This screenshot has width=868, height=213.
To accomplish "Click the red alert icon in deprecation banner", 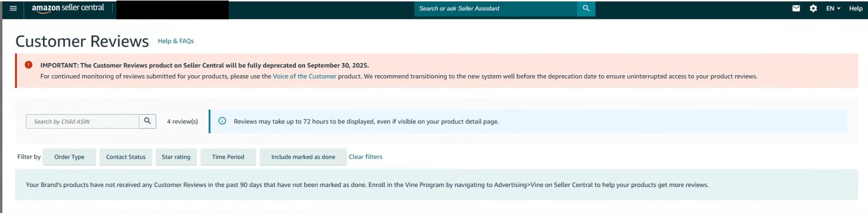I will click(28, 65).
